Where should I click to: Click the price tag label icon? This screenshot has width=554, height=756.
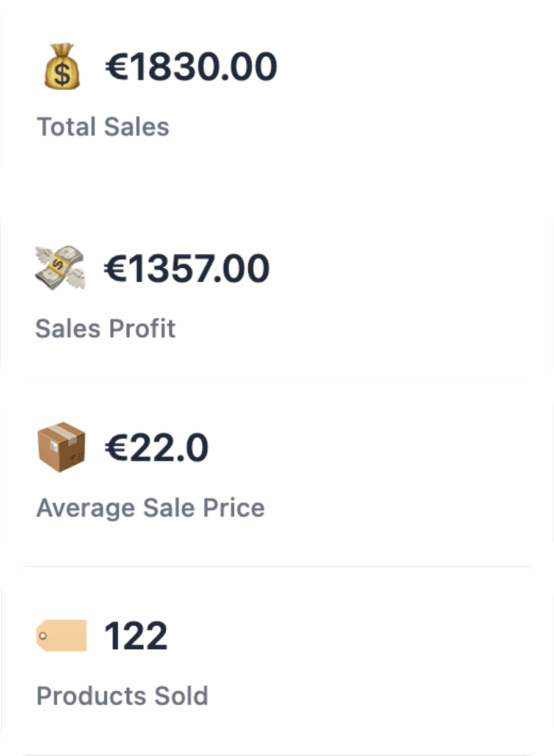pyautogui.click(x=61, y=636)
